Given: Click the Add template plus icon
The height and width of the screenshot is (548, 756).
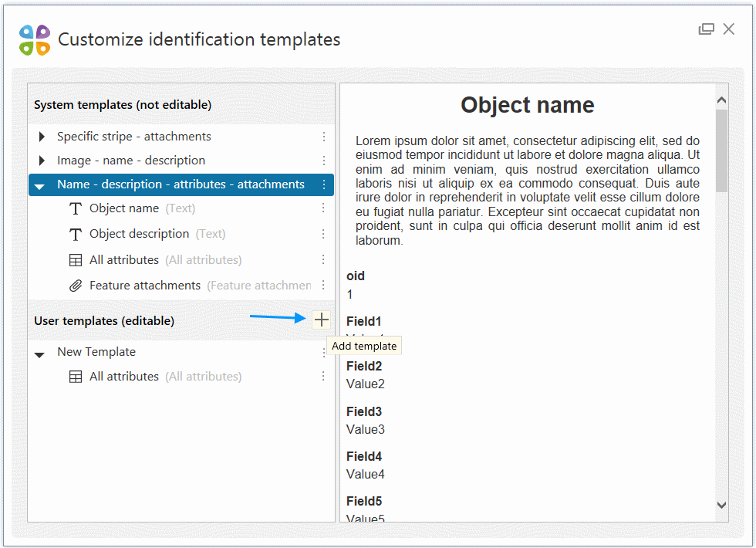Looking at the screenshot, I should point(321,320).
